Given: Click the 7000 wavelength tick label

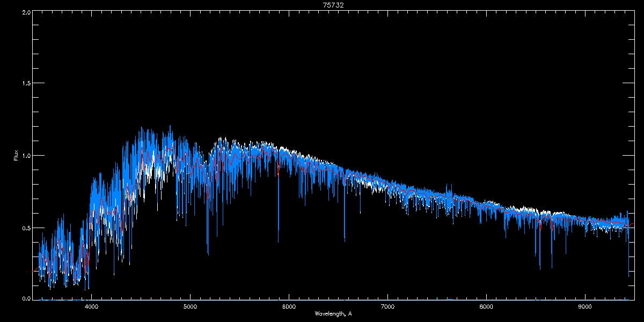Looking at the screenshot, I should 388,307.
